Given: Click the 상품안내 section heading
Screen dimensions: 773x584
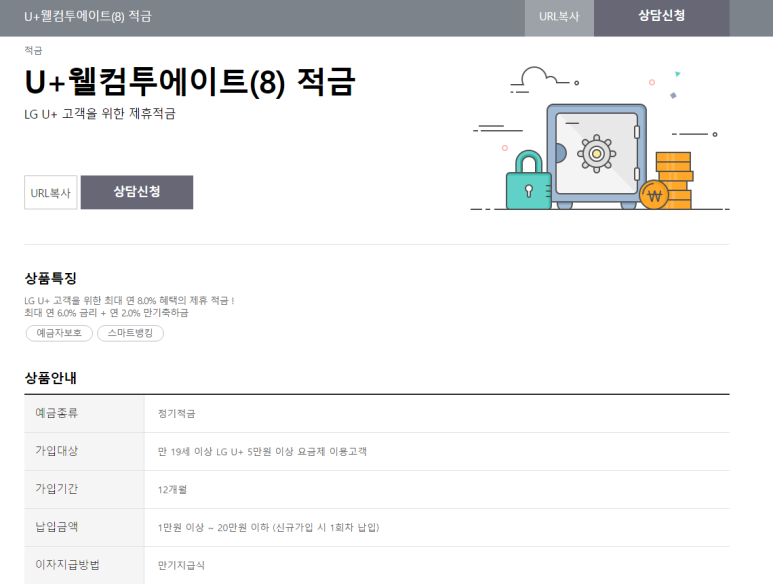Looking at the screenshot, I should click(x=51, y=378).
